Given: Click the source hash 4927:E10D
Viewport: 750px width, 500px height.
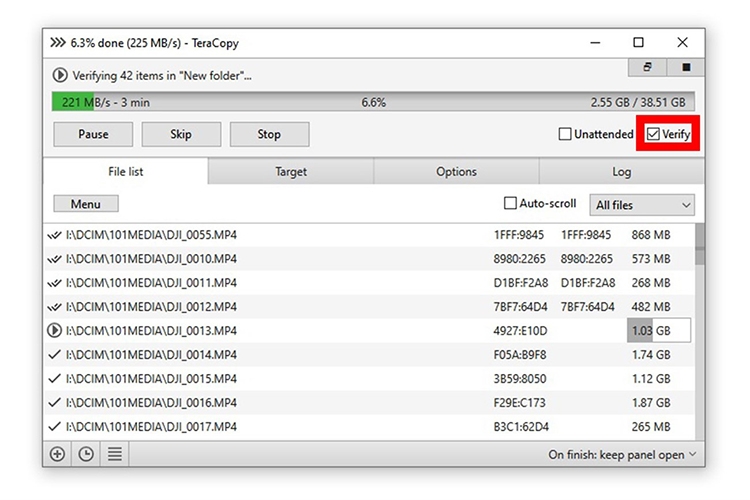Looking at the screenshot, I should coord(520,331).
